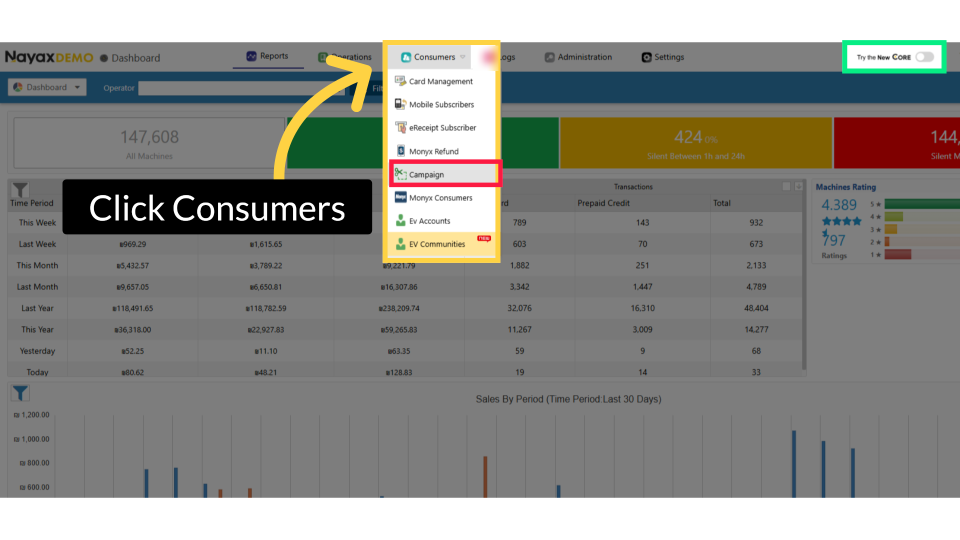Viewport: 960px width, 540px height.
Task: Click the Transactions group header
Action: coord(633,187)
